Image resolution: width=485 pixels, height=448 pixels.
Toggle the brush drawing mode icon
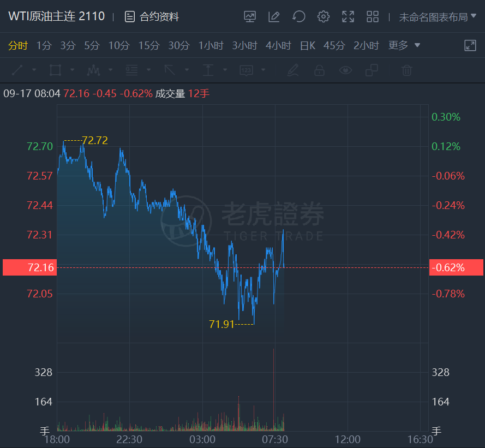[293, 70]
